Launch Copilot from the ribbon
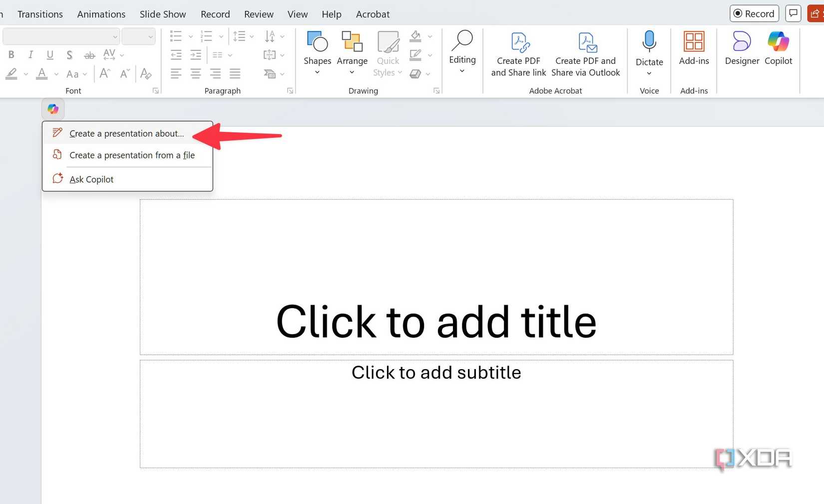This screenshot has width=824, height=504. point(778,47)
